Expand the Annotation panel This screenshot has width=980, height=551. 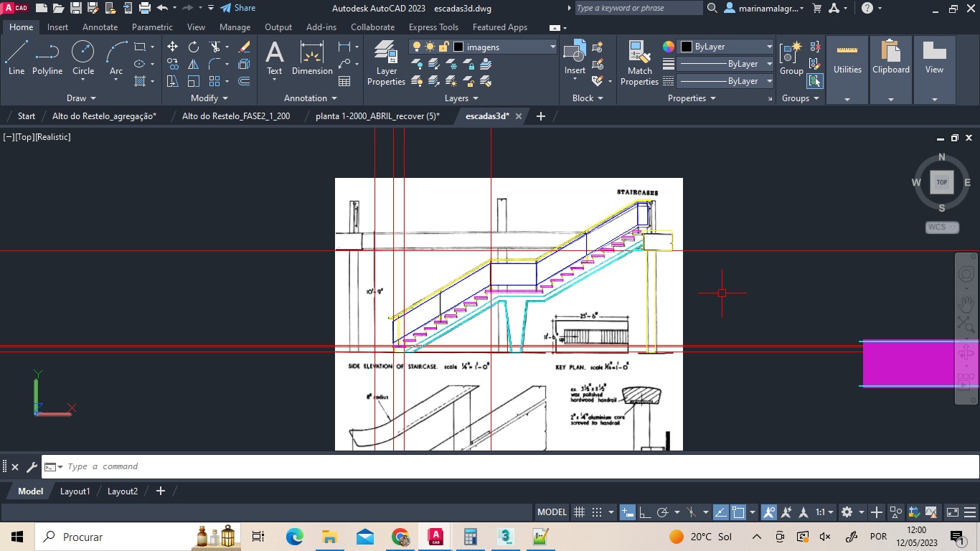coord(310,98)
